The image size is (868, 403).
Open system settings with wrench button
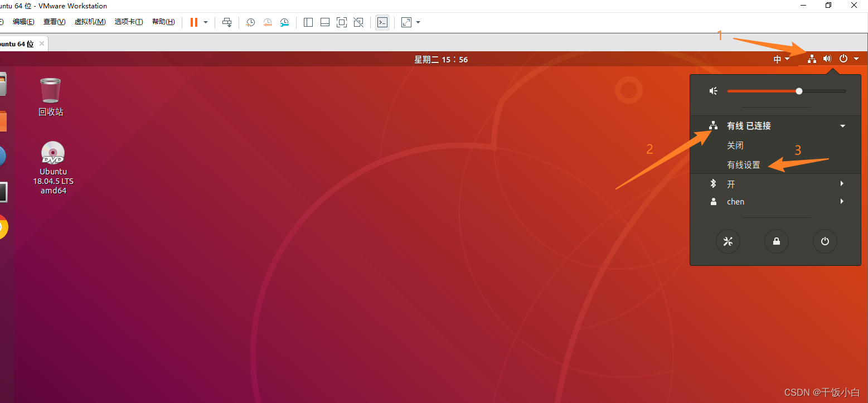point(728,241)
